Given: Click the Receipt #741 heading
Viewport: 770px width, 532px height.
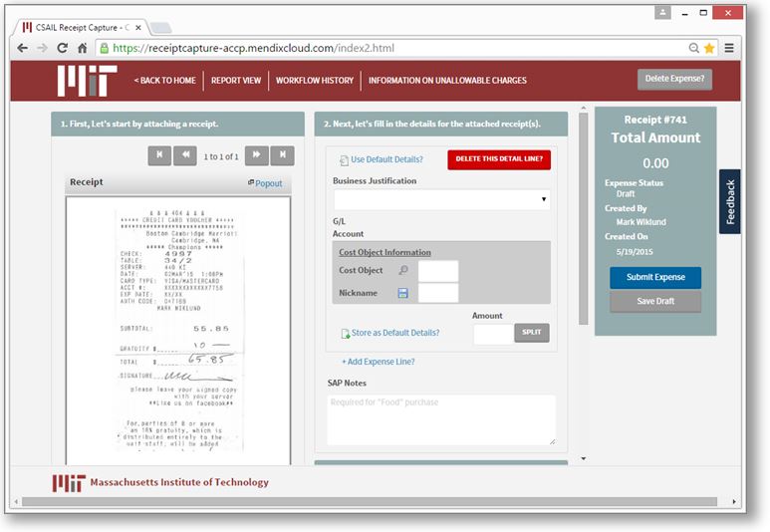Looking at the screenshot, I should (x=655, y=120).
